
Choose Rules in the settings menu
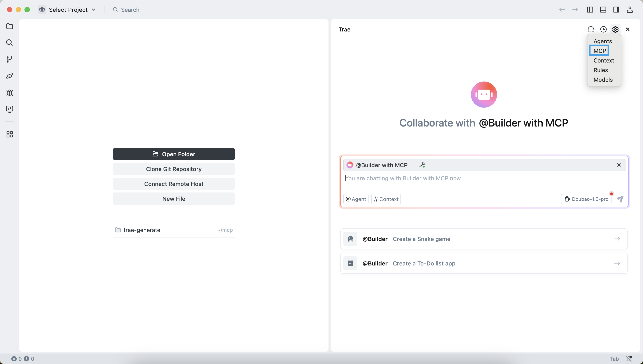(x=601, y=70)
